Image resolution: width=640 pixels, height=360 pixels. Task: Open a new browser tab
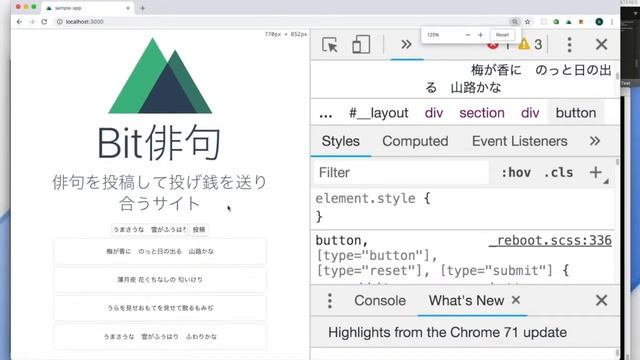click(x=142, y=8)
